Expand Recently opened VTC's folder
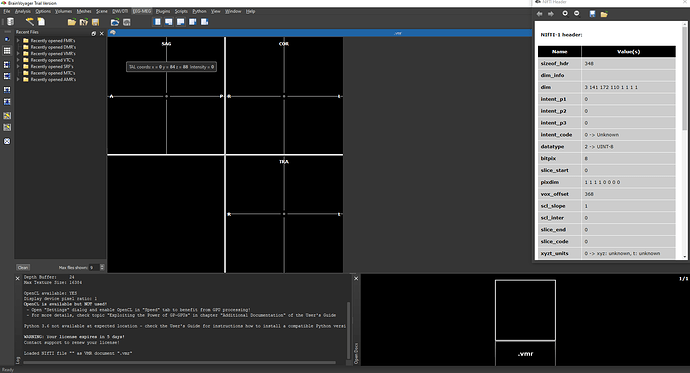 [18, 60]
